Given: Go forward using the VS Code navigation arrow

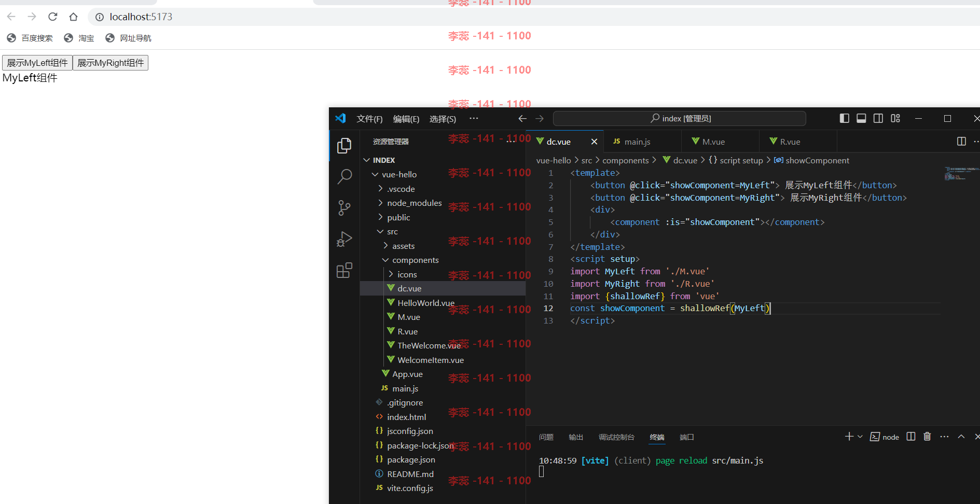Looking at the screenshot, I should pos(540,119).
